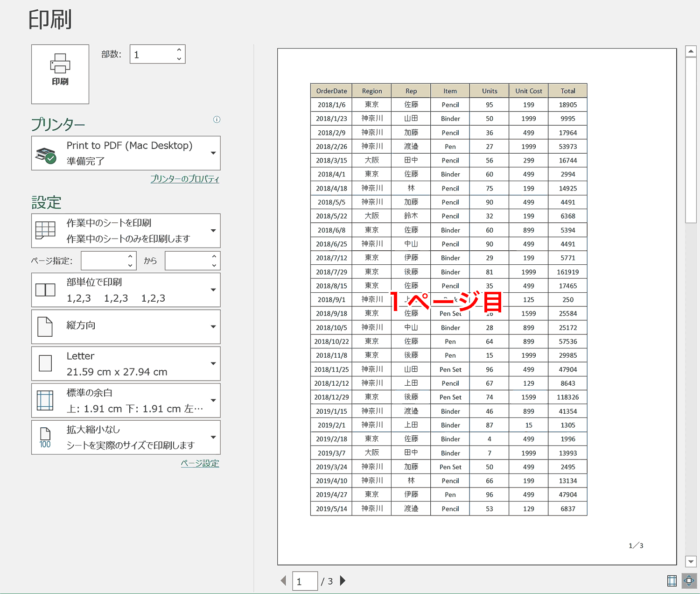This screenshot has width=700, height=594.
Task: Open 拡大縮小なし scaling dropdown
Action: pos(126,438)
